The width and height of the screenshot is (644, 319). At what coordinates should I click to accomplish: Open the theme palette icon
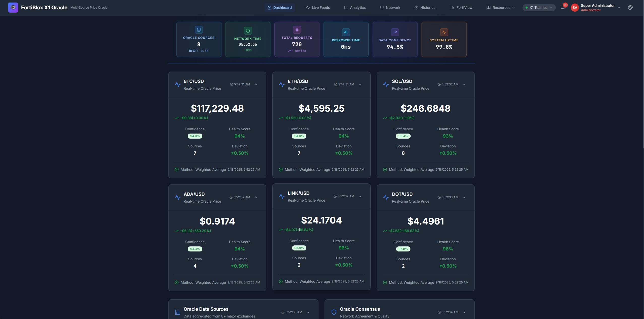click(x=630, y=8)
